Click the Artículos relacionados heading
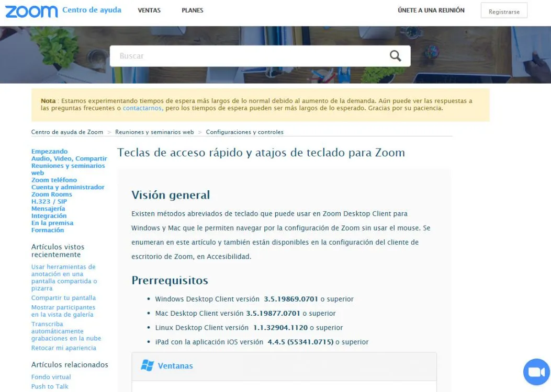 click(x=70, y=365)
